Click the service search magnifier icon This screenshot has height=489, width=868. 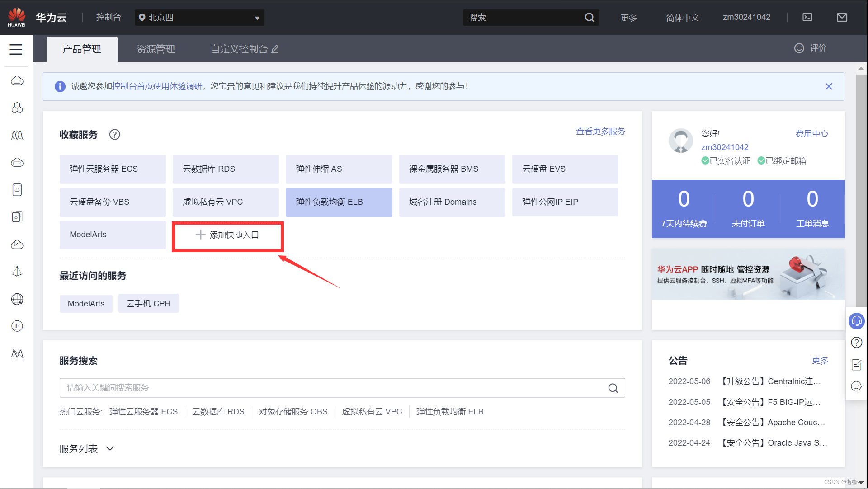pyautogui.click(x=613, y=388)
